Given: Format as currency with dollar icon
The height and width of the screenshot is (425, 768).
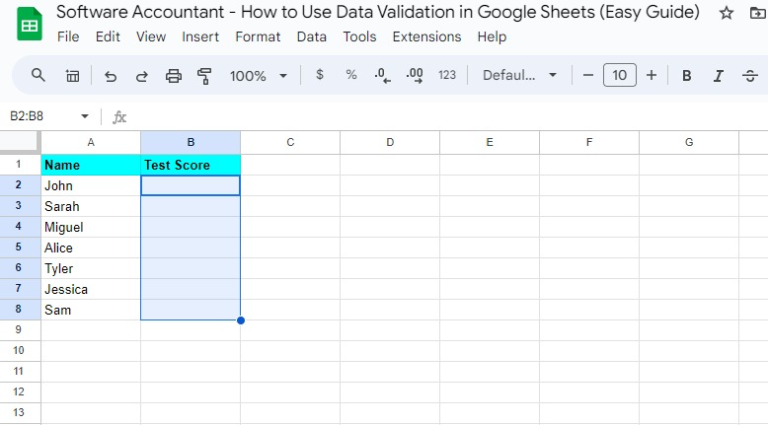Looking at the screenshot, I should coord(320,75).
